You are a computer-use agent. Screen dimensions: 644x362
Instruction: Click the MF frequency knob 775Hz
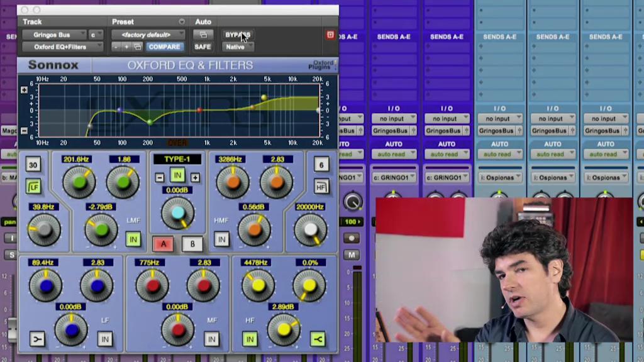(x=152, y=286)
